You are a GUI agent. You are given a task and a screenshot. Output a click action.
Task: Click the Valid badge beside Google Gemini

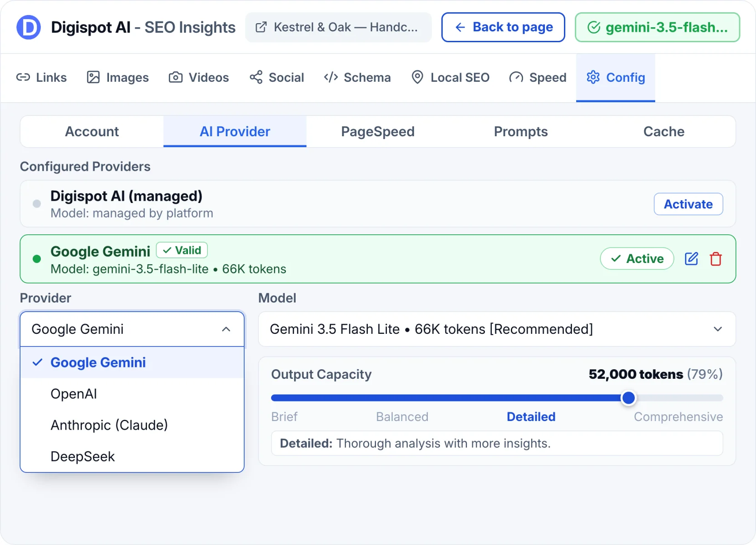(x=182, y=250)
